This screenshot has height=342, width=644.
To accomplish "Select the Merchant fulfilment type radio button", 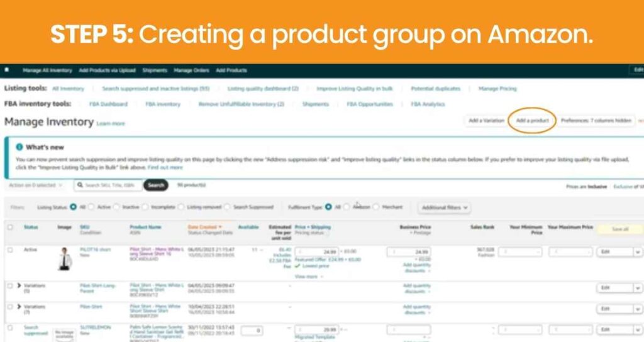I will click(376, 207).
